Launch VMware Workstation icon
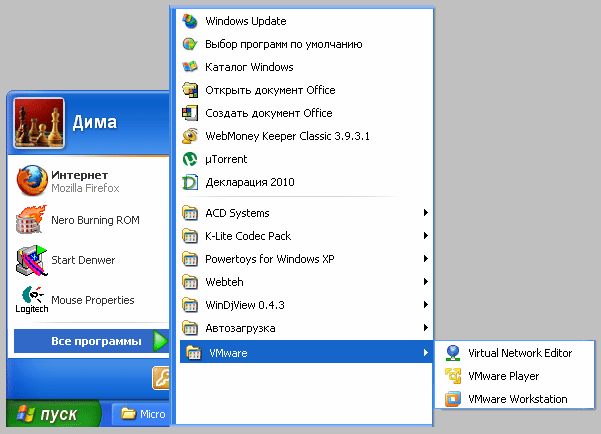601x434 pixels. click(453, 399)
